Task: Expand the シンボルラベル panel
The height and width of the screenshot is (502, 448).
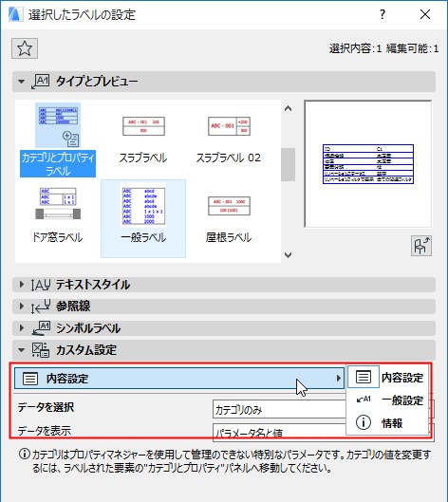Action: pos(21,327)
